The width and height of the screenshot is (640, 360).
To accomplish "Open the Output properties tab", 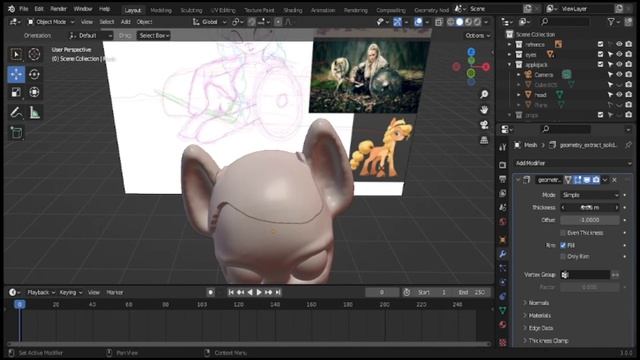I will pos(503,179).
